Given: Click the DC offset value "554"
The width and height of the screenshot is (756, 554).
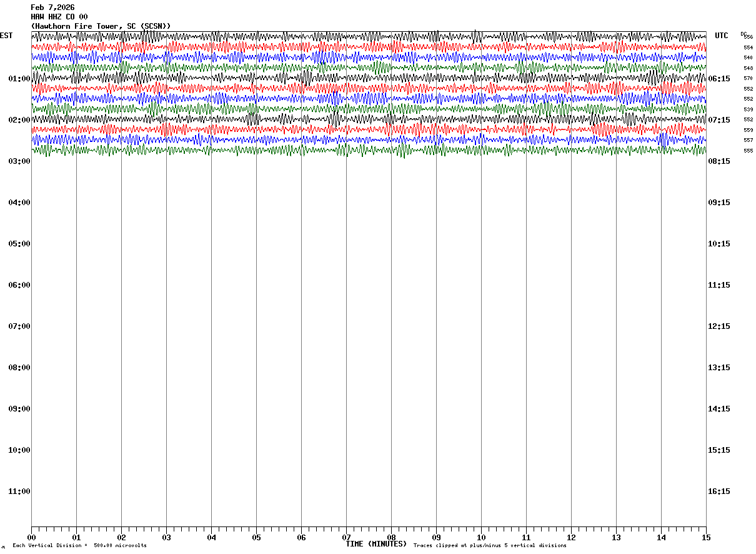Looking at the screenshot, I should tap(748, 48).
